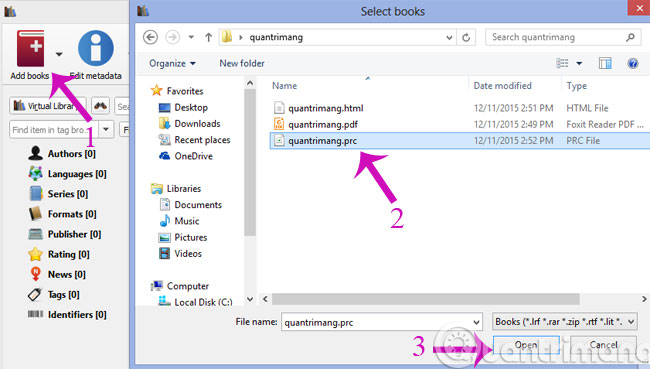Go back in the Select books dialog
The image size is (650, 369).
click(150, 37)
